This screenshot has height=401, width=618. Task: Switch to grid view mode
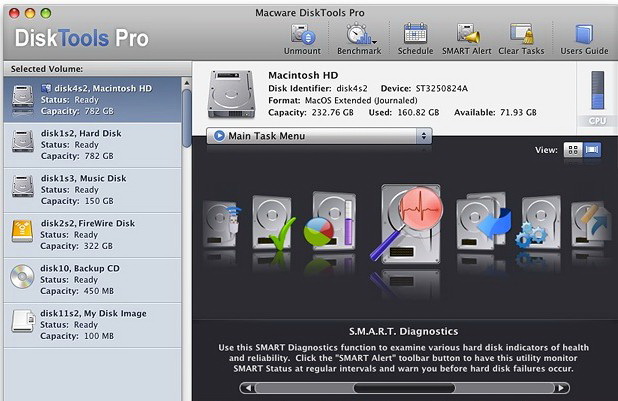coord(573,150)
